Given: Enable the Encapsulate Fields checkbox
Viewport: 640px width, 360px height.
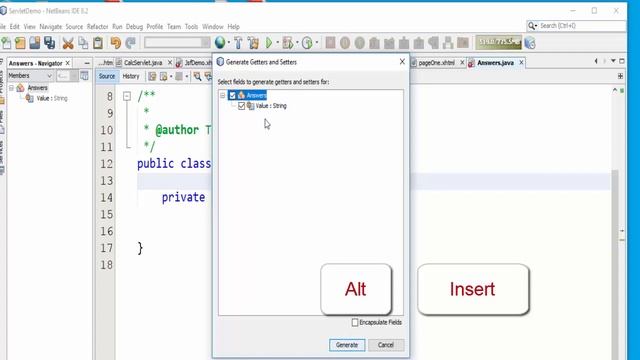Looking at the screenshot, I should [355, 322].
